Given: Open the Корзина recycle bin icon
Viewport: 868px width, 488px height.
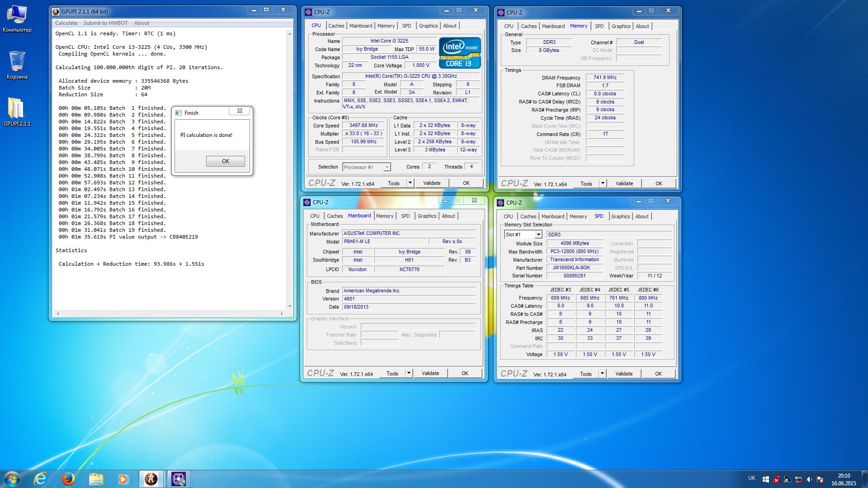Looking at the screenshot, I should click(x=17, y=65).
